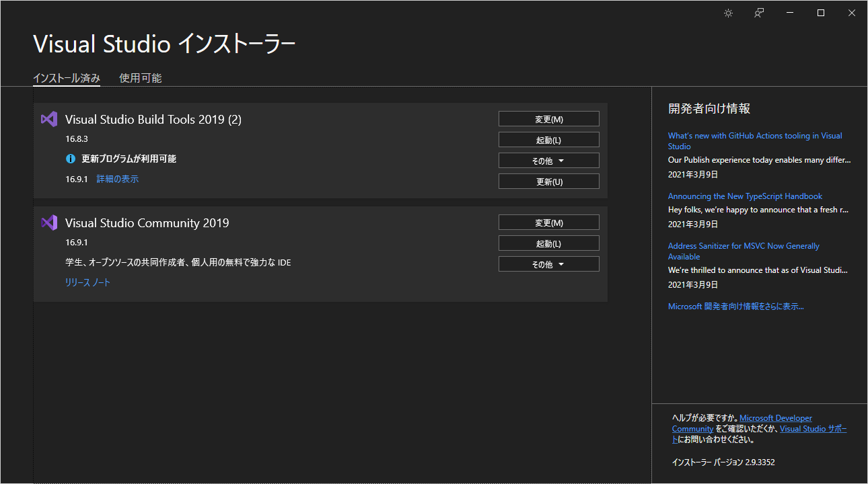Open the GitHub Actions tooling news link

tap(755, 141)
